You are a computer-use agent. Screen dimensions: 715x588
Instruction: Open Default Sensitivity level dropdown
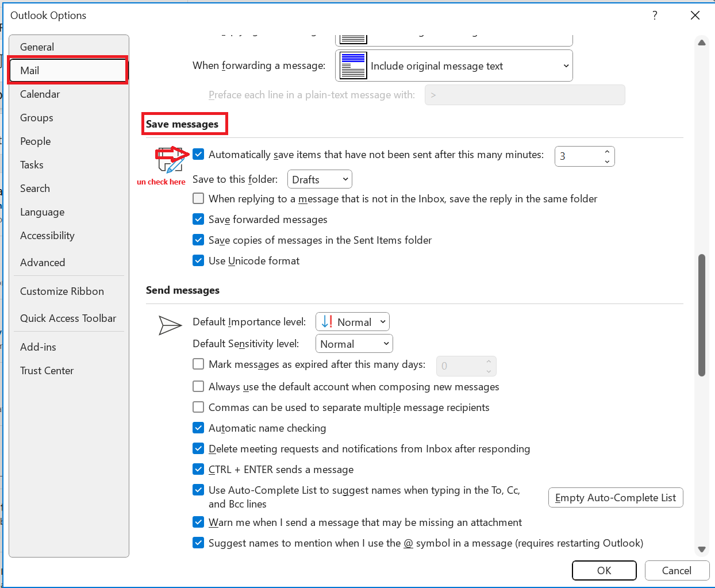pyautogui.click(x=354, y=344)
